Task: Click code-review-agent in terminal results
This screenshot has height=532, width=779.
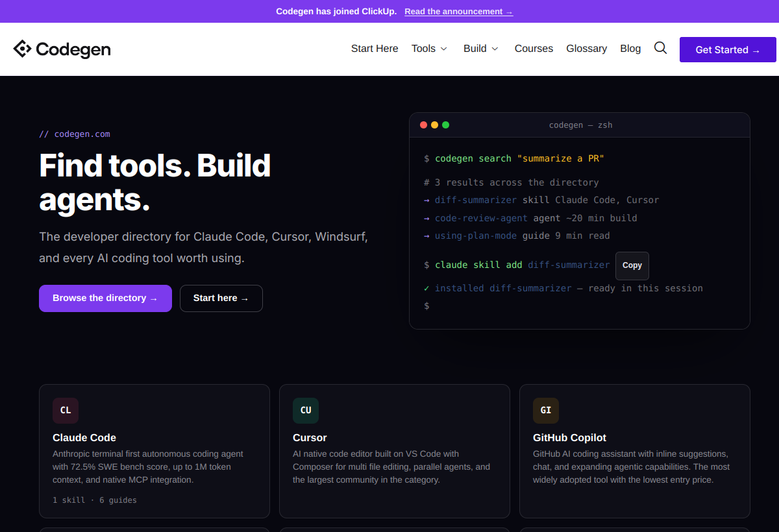Action: pyautogui.click(x=481, y=218)
